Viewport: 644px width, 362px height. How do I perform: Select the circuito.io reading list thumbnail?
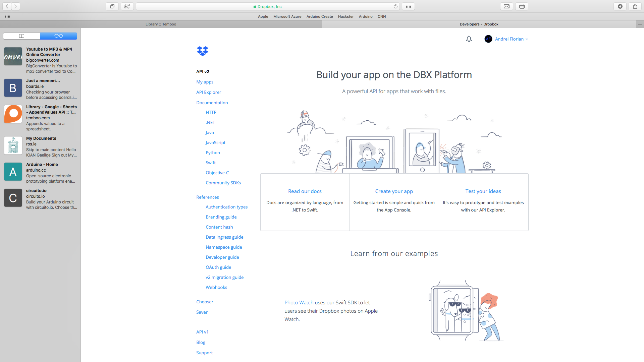[13, 198]
